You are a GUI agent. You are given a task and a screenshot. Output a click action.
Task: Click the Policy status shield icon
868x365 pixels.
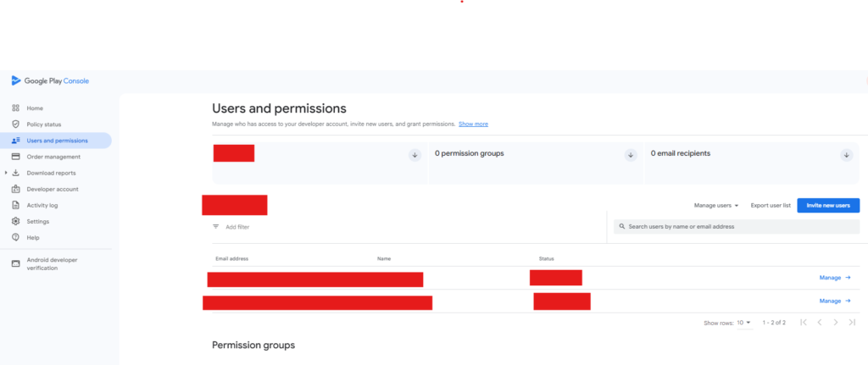click(16, 124)
